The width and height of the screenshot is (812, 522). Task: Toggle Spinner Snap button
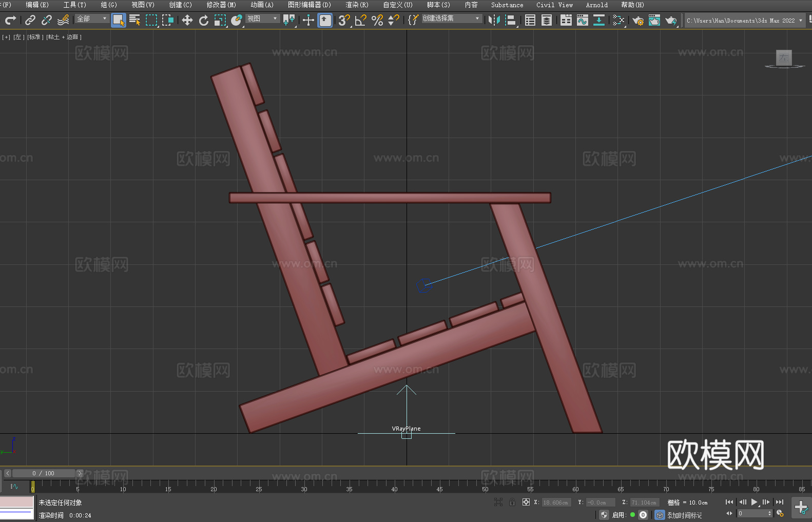pyautogui.click(x=394, y=20)
